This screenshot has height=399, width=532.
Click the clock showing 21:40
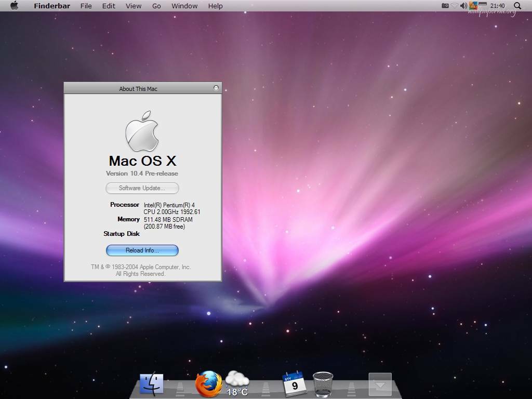click(497, 6)
